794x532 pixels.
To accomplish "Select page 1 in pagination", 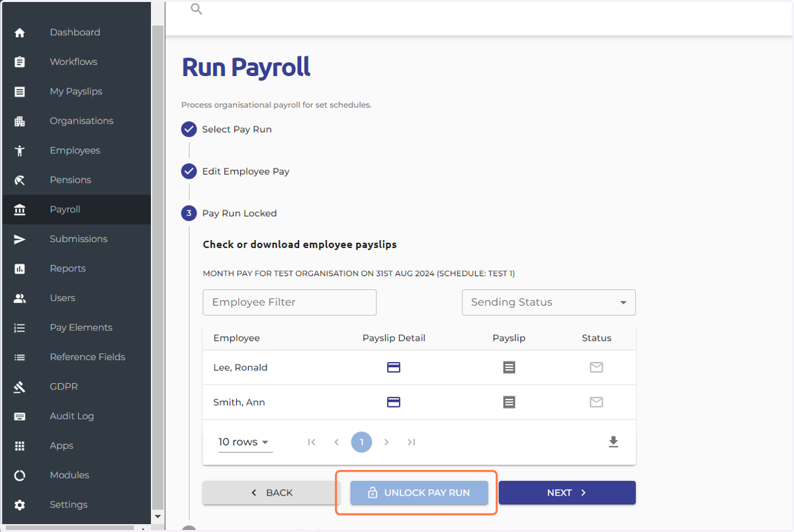I will pyautogui.click(x=361, y=442).
